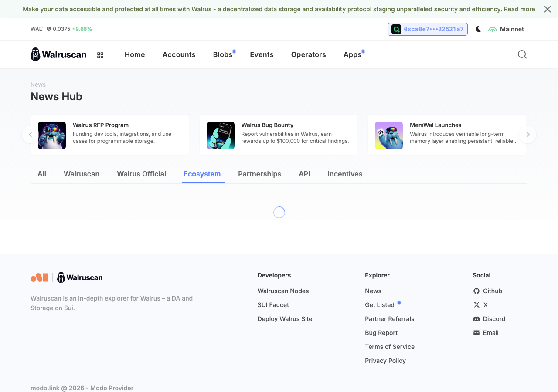Go to Home in navigation
The height and width of the screenshot is (392, 558).
[135, 54]
